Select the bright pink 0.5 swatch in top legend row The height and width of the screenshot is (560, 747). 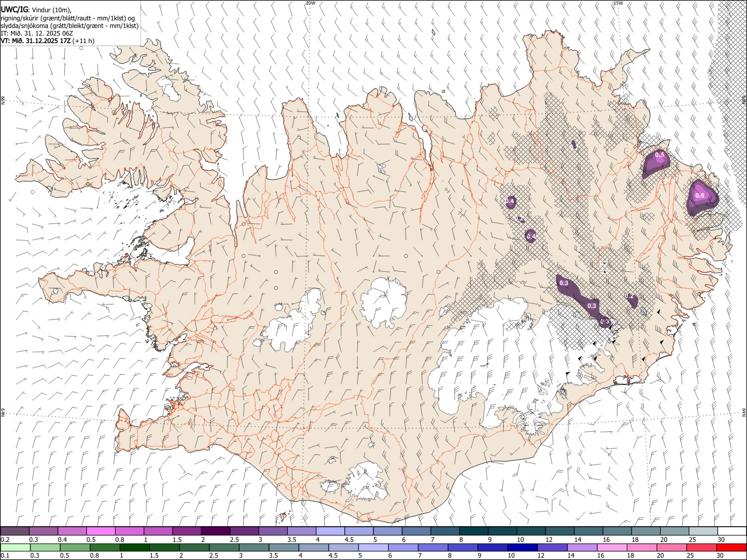tap(101, 531)
